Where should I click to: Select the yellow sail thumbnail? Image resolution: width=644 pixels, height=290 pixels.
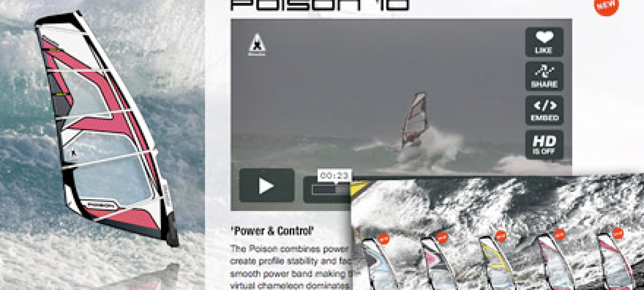(x=496, y=263)
